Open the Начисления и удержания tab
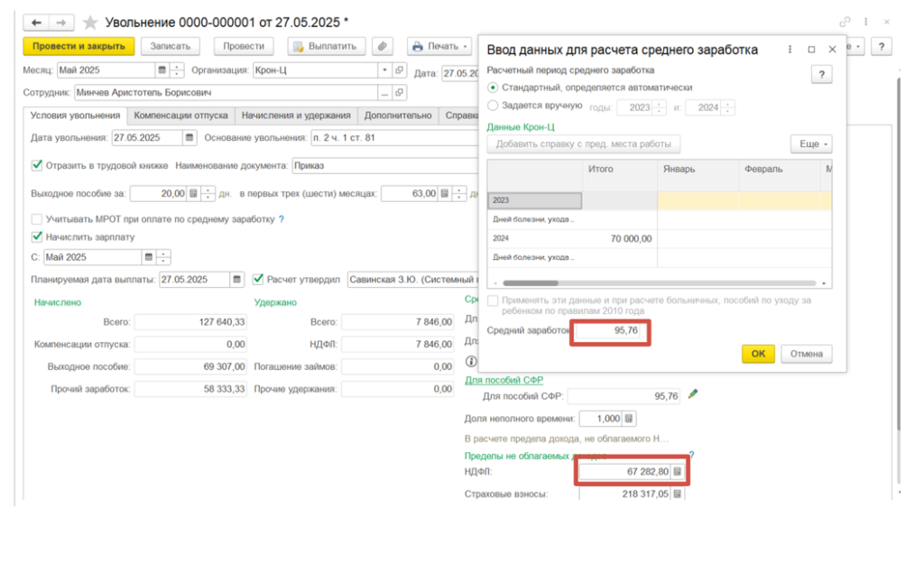 [296, 115]
